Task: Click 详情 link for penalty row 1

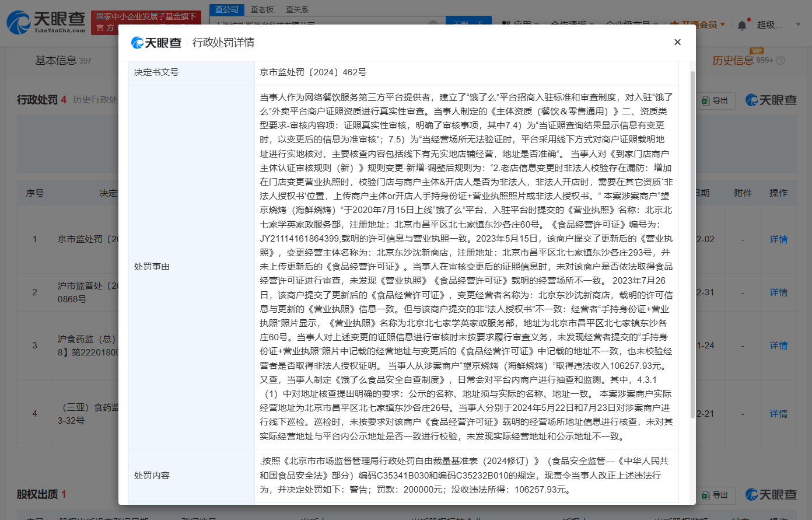Action: [x=779, y=239]
